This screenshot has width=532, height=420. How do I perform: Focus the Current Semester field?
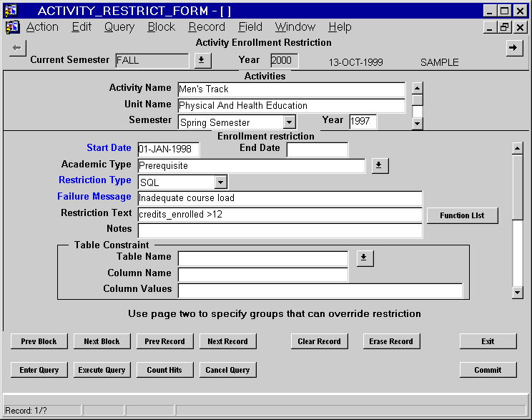click(152, 61)
